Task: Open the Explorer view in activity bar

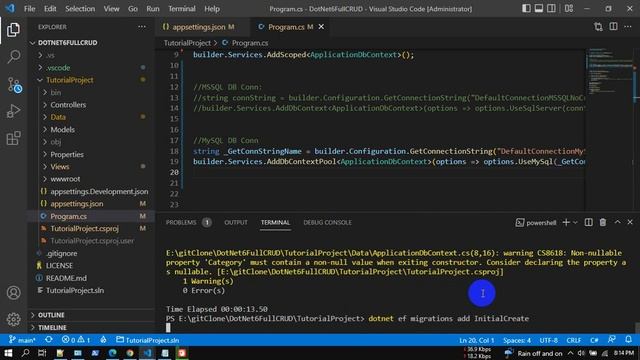Action: coord(13,30)
